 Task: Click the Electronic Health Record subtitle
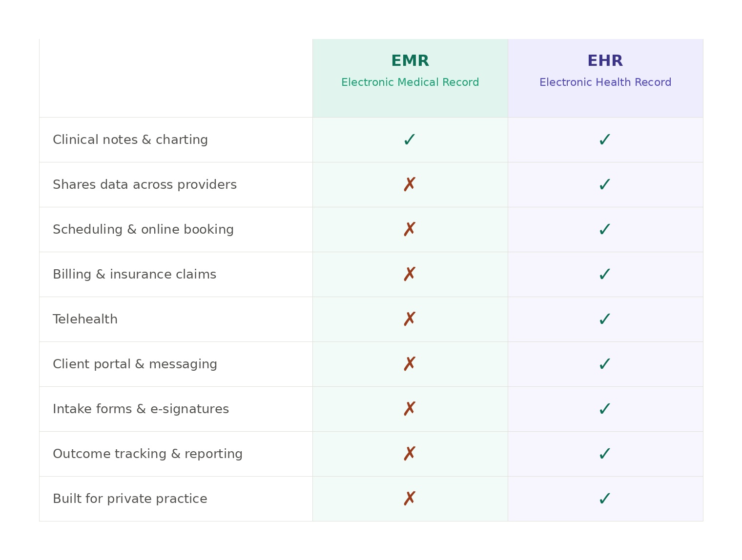coord(605,82)
